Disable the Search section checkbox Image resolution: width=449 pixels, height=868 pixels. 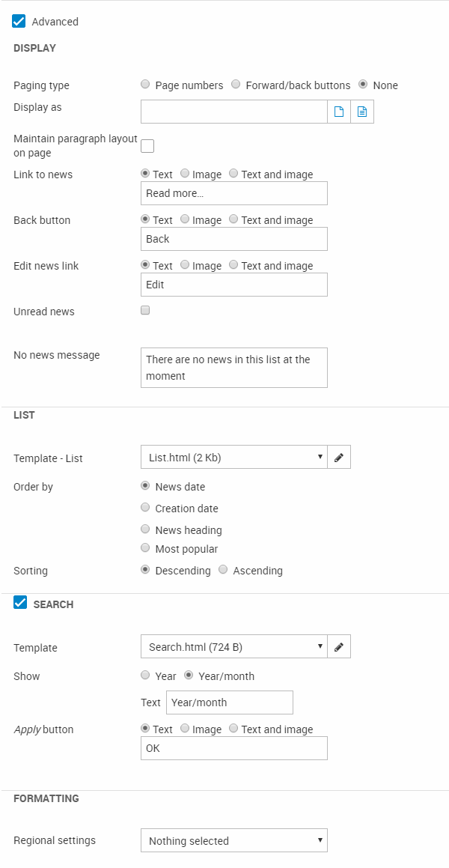pyautogui.click(x=20, y=604)
